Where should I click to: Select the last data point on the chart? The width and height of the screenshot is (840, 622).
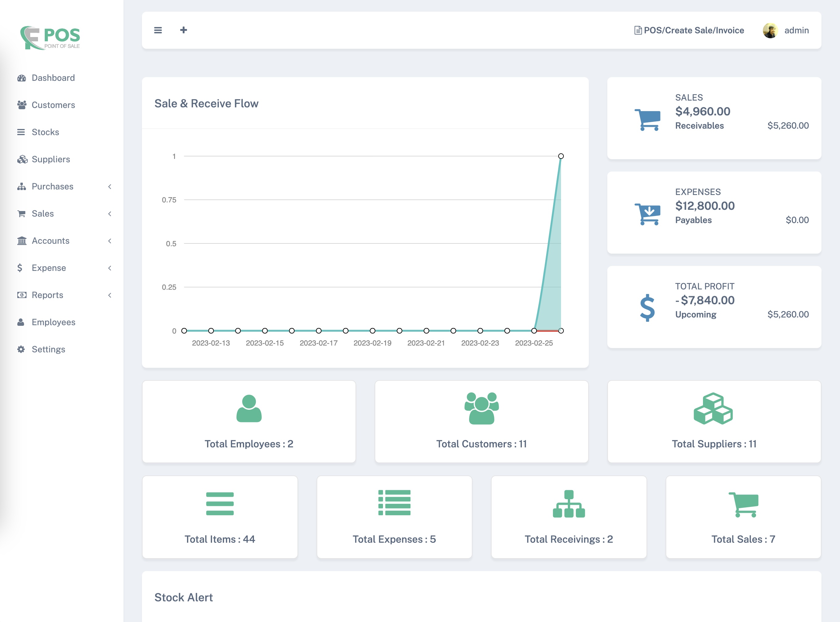click(x=561, y=155)
